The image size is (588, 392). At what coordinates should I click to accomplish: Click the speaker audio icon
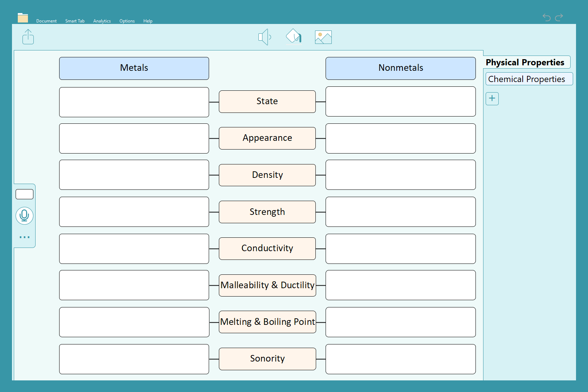[x=265, y=37]
